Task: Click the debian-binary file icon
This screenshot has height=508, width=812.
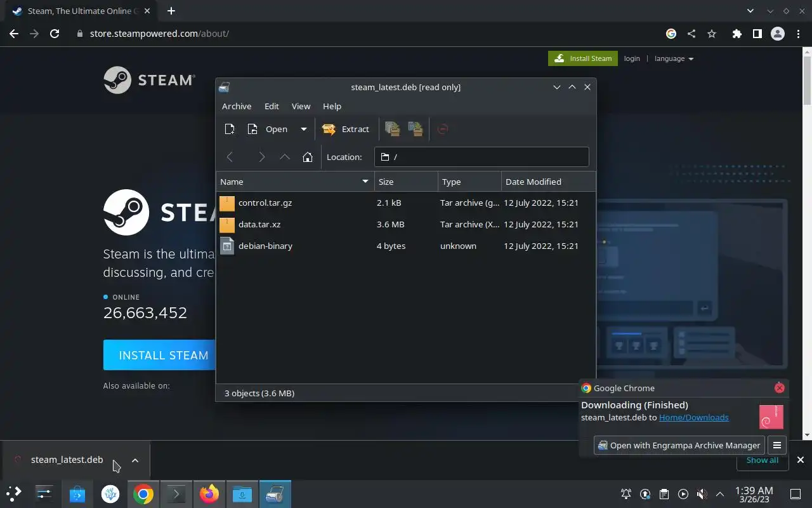Action: click(227, 246)
